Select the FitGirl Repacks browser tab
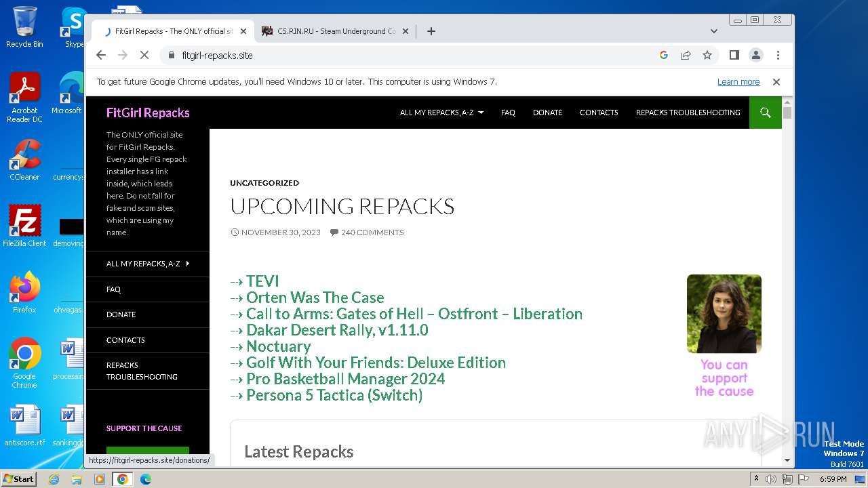The image size is (868, 488). pyautogui.click(x=172, y=31)
